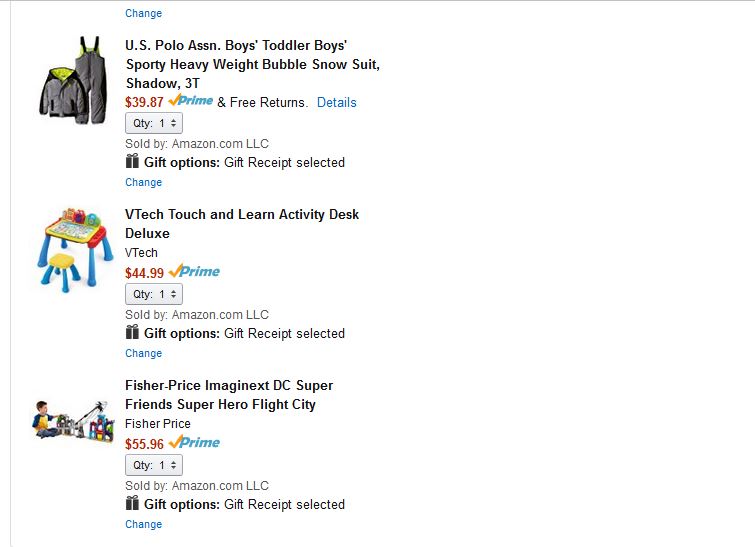Click the gift icon for the Snow Suit item
Screen dimensions: 755x547
[132, 162]
